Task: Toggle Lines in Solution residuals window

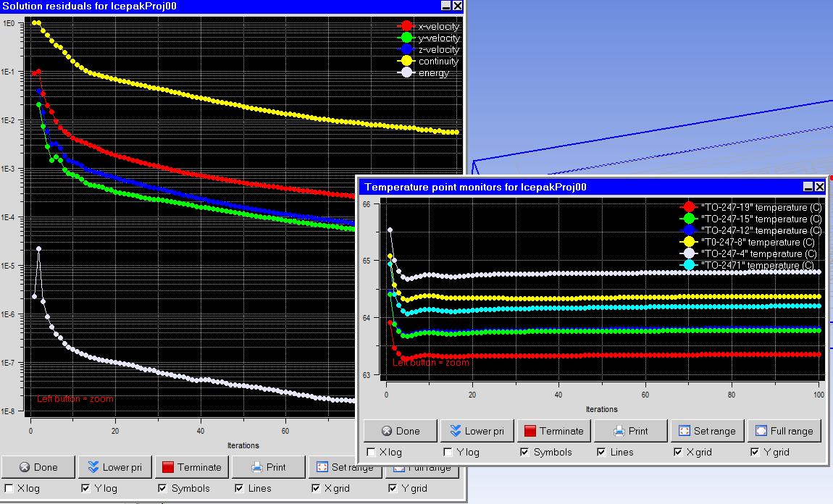Action: coord(239,488)
